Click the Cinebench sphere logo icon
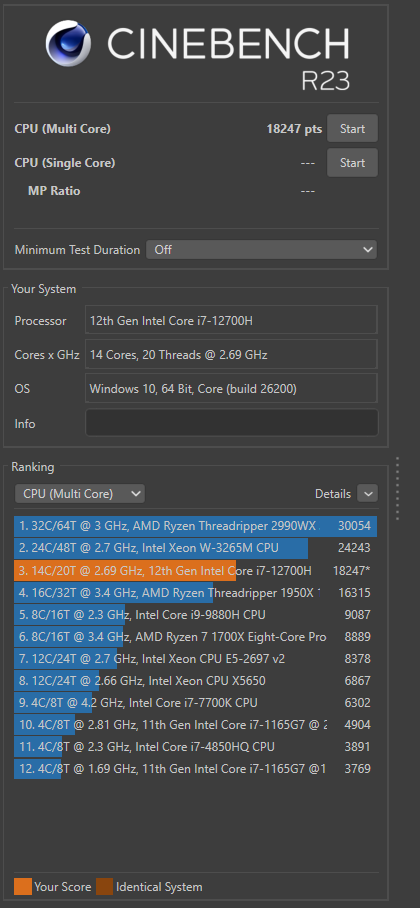420x908 pixels. pyautogui.click(x=69, y=42)
